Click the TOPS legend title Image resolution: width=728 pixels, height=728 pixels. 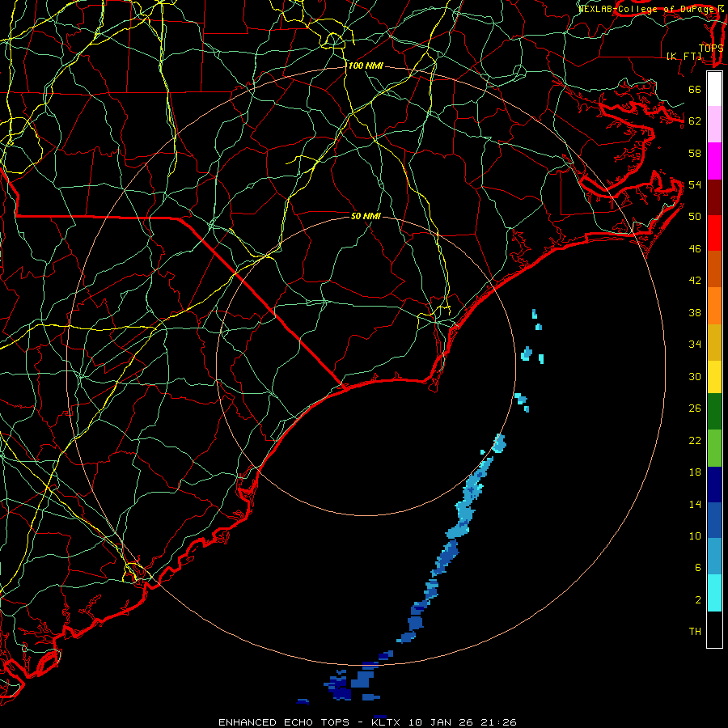click(x=711, y=48)
